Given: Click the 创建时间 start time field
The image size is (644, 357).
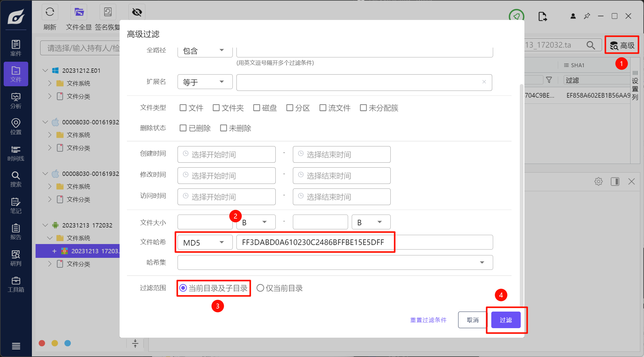Looking at the screenshot, I should [226, 154].
